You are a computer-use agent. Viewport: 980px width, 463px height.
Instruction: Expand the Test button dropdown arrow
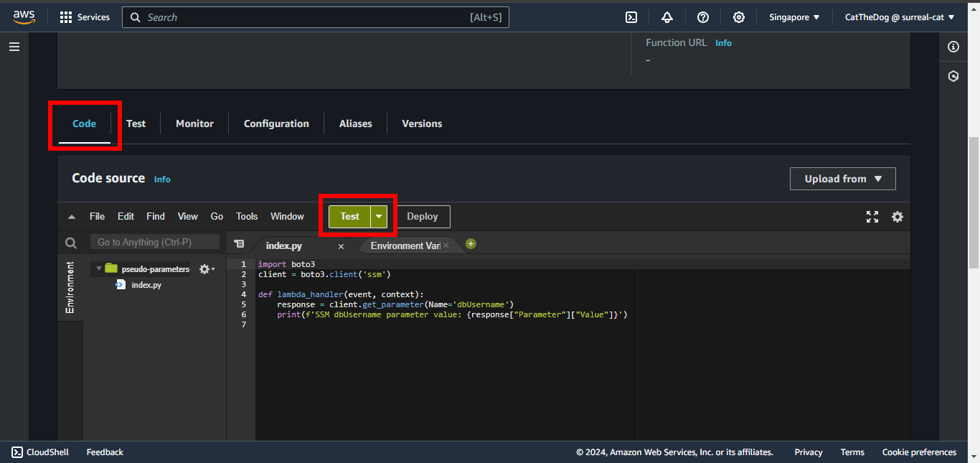pos(379,217)
